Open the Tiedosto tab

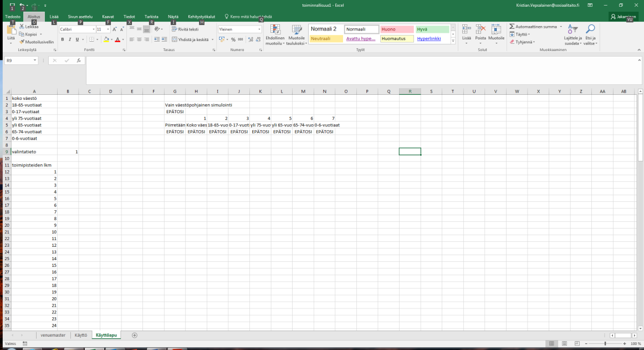point(13,17)
